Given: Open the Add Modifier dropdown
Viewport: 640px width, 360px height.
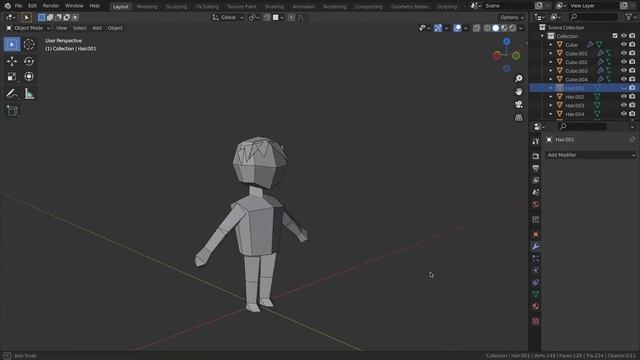Looking at the screenshot, I should tap(591, 155).
